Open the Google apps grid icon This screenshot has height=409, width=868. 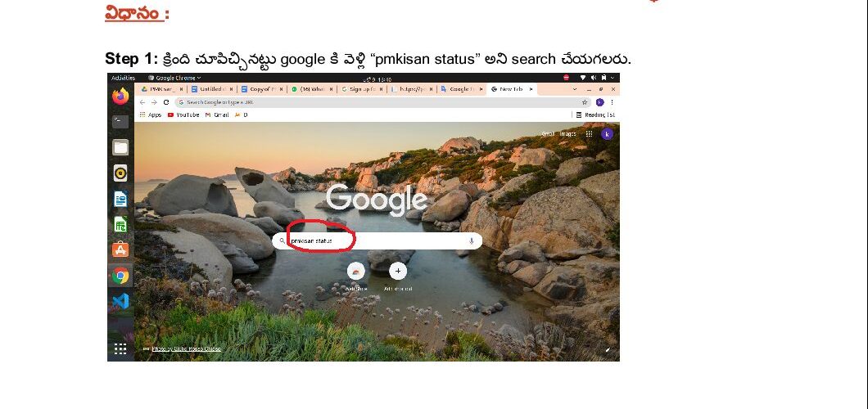590,134
